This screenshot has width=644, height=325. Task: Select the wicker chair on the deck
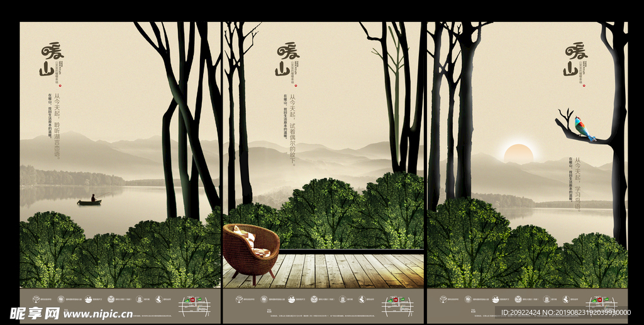click(251, 248)
